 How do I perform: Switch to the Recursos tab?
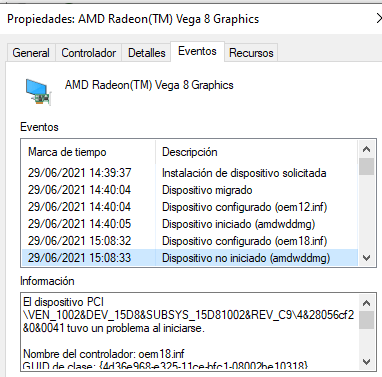click(x=251, y=53)
